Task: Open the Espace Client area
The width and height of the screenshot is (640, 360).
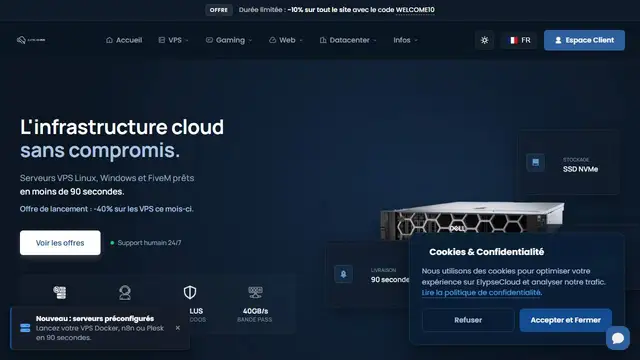Action: pos(584,40)
